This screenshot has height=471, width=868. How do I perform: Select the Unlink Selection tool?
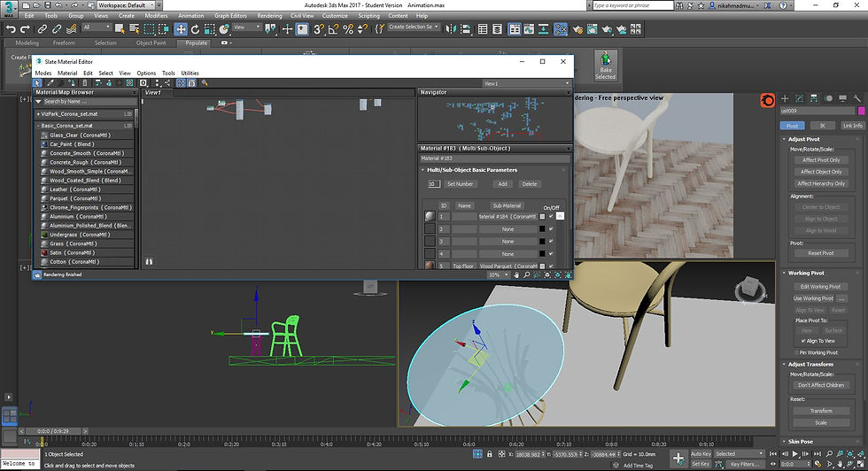[57, 29]
